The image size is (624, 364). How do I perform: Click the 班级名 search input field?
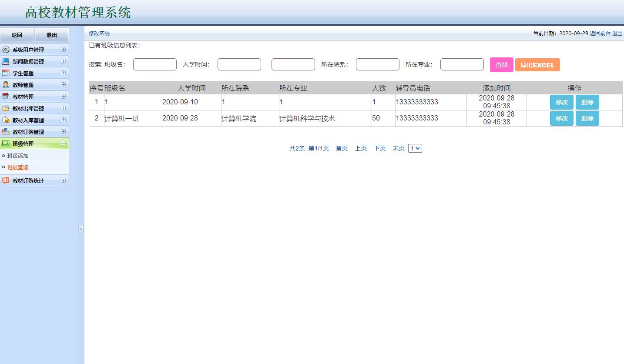[x=154, y=64]
